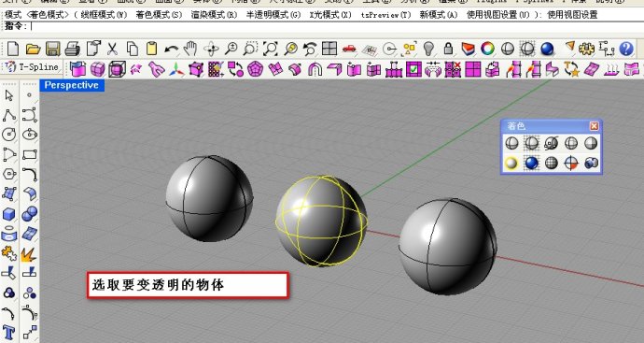Open layers with the stacked layers icon
Screen dimensions: 644x343
coord(468,49)
